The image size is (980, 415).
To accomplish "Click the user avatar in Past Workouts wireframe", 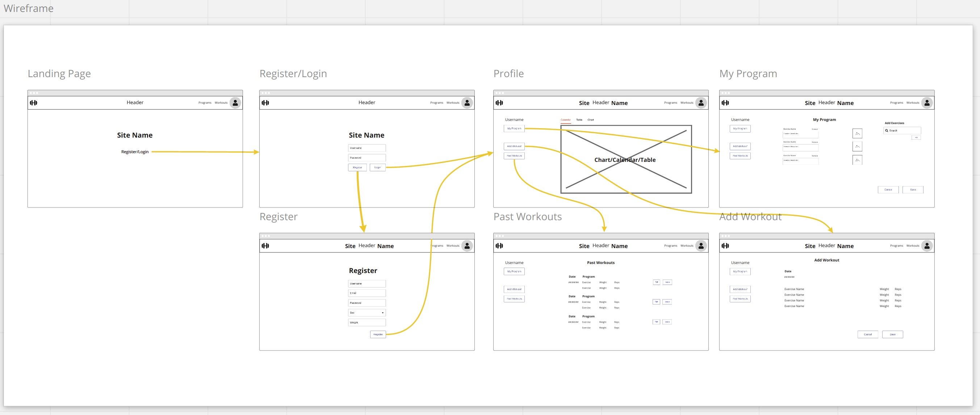I will pyautogui.click(x=701, y=246).
